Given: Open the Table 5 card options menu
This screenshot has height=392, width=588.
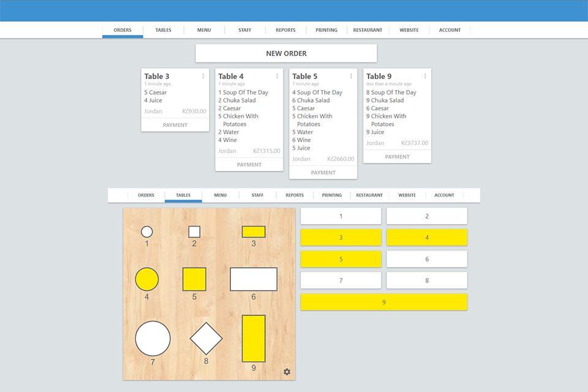Looking at the screenshot, I should [350, 76].
